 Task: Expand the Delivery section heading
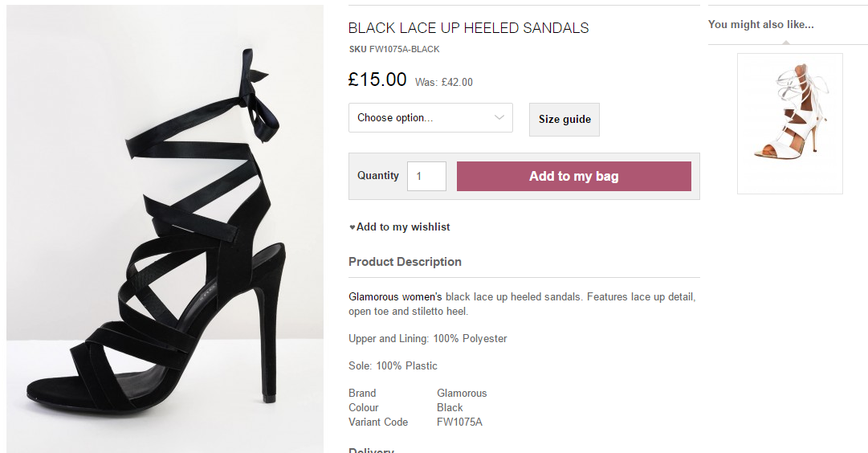pos(371,450)
